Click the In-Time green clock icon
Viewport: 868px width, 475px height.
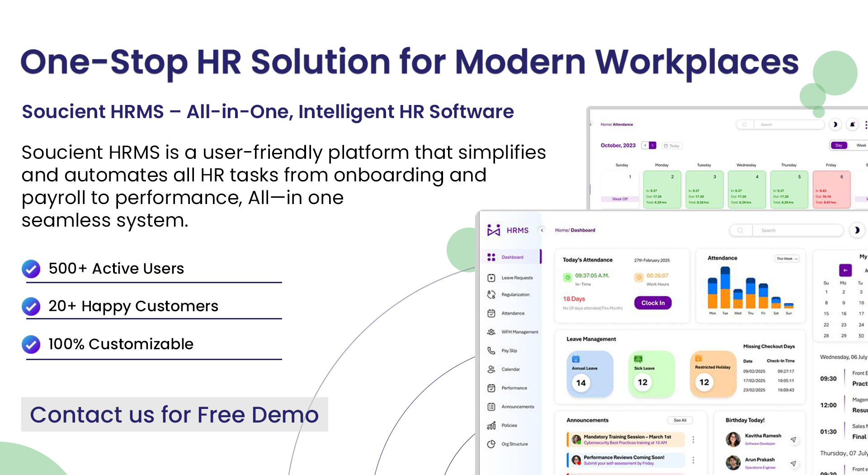click(567, 277)
